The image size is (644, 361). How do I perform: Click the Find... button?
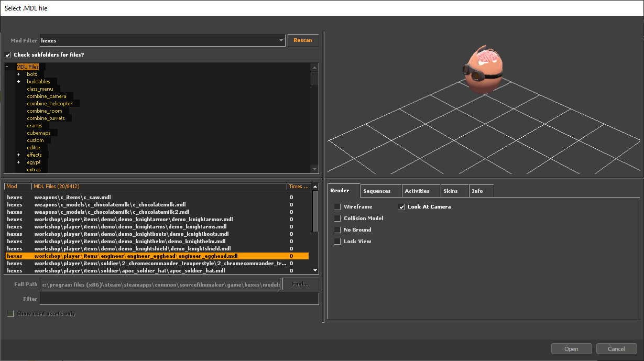point(300,284)
